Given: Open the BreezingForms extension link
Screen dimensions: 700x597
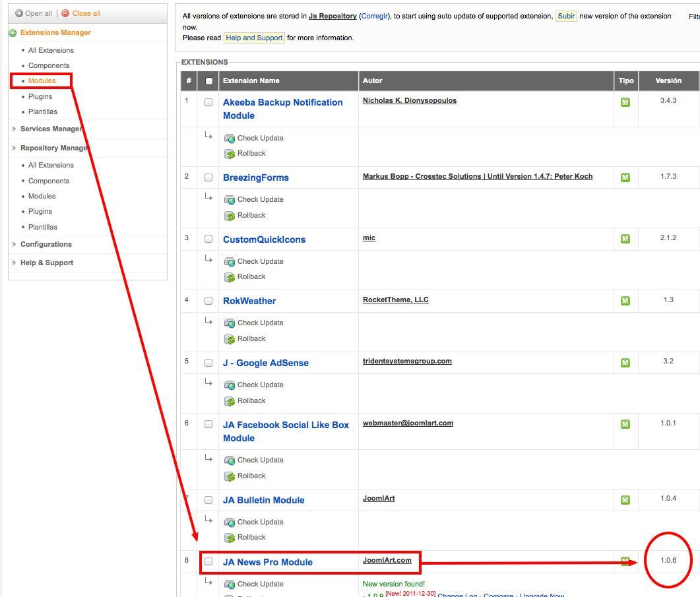Looking at the screenshot, I should click(256, 177).
